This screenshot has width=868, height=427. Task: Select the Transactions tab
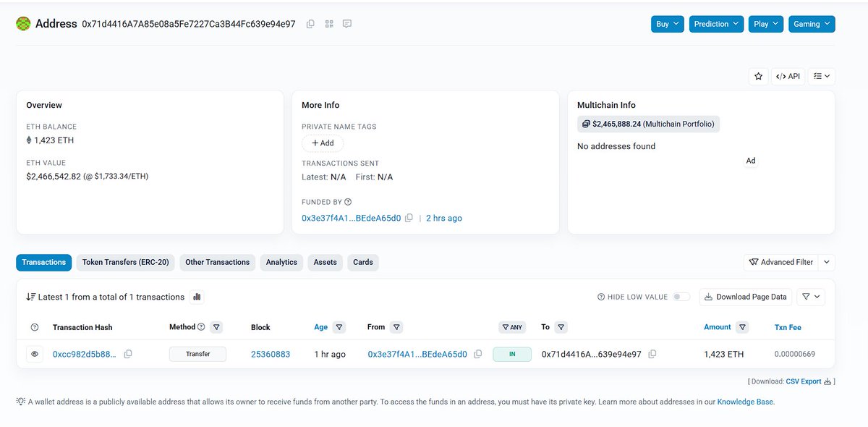[43, 262]
